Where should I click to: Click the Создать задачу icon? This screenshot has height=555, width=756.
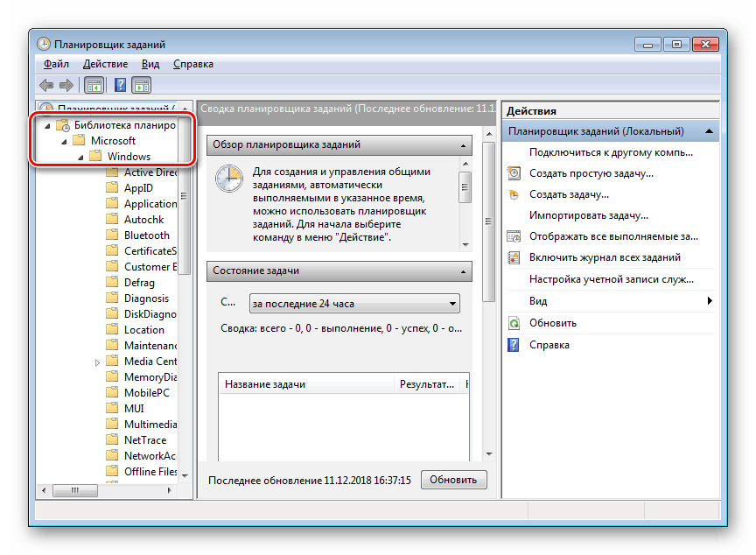[514, 194]
